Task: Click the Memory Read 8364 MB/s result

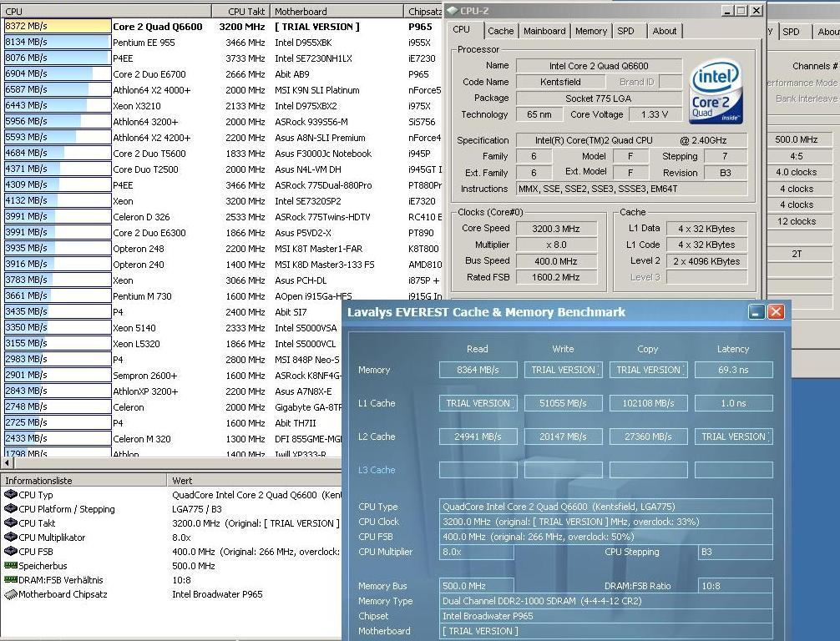Action: click(x=478, y=370)
